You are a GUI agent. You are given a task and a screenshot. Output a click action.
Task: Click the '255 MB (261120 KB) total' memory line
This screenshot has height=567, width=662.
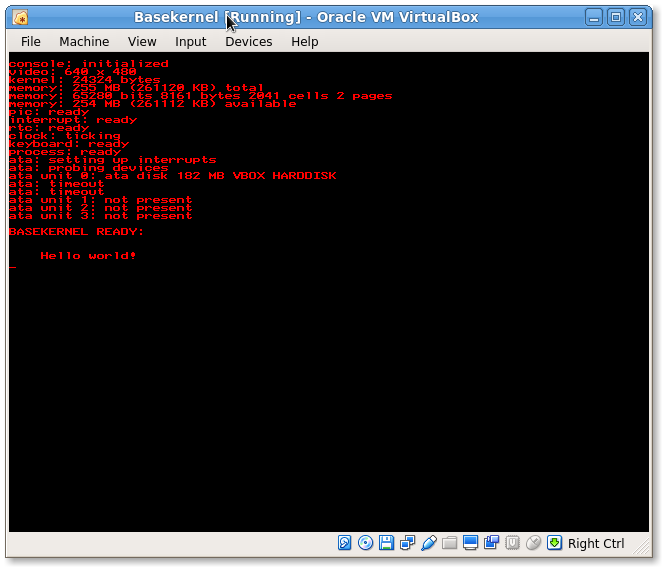pyautogui.click(x=136, y=88)
